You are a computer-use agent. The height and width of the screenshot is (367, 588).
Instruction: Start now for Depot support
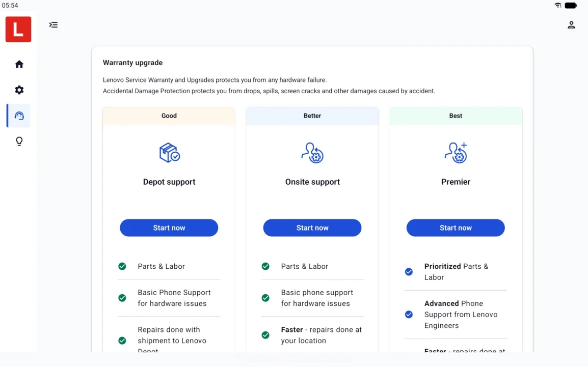[169, 228]
